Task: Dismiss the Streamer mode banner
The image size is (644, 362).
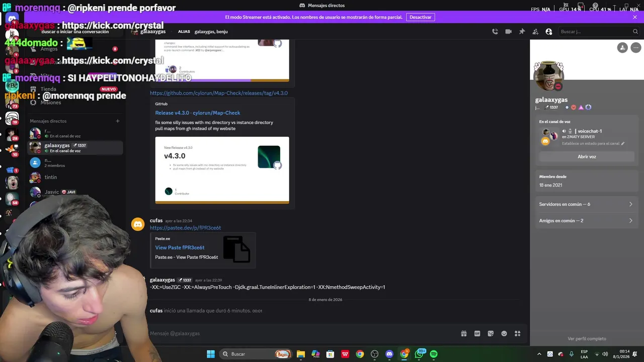Action: (x=635, y=17)
